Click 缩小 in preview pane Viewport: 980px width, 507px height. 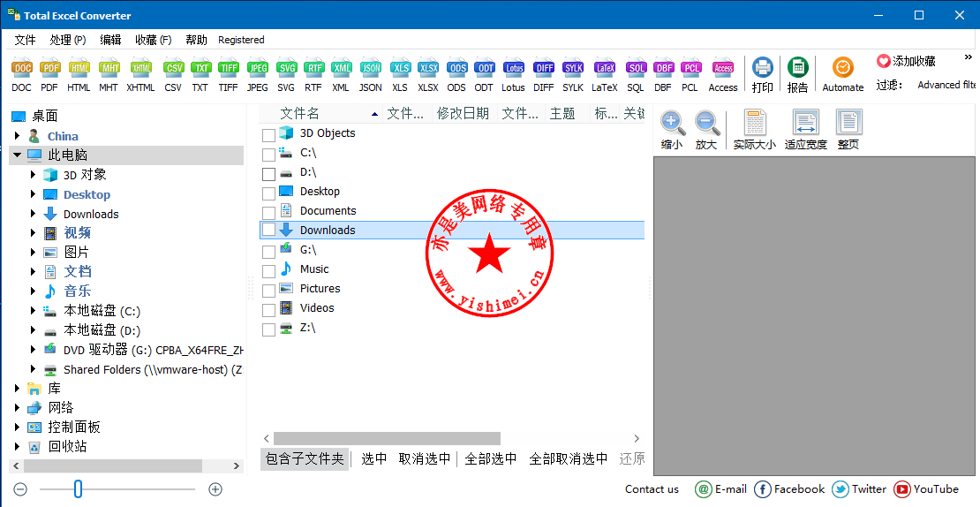coord(672,130)
